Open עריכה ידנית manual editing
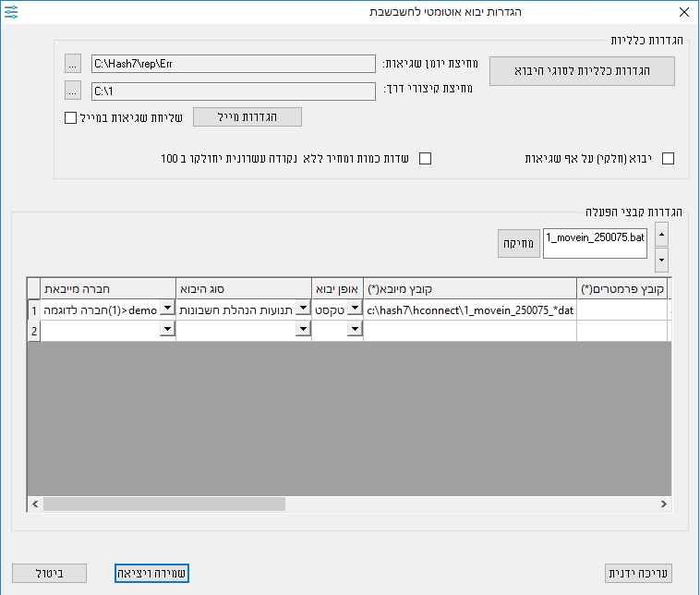 638,573
